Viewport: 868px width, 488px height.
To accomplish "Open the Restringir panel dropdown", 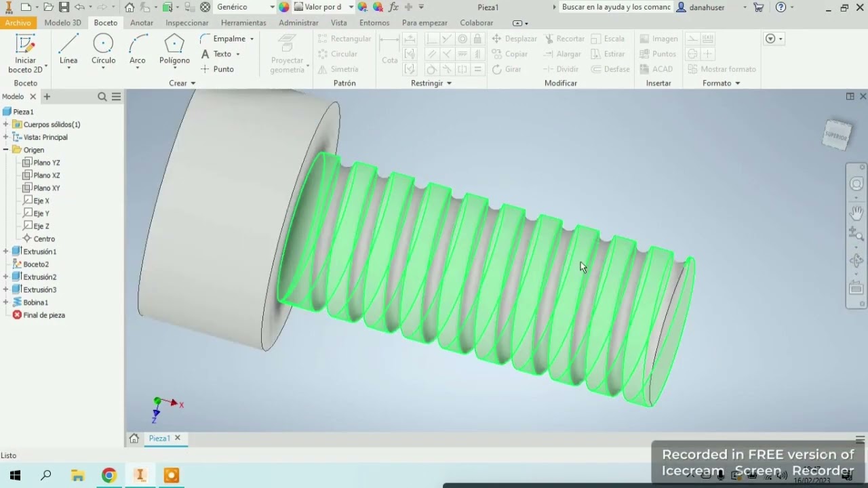I will pyautogui.click(x=431, y=83).
